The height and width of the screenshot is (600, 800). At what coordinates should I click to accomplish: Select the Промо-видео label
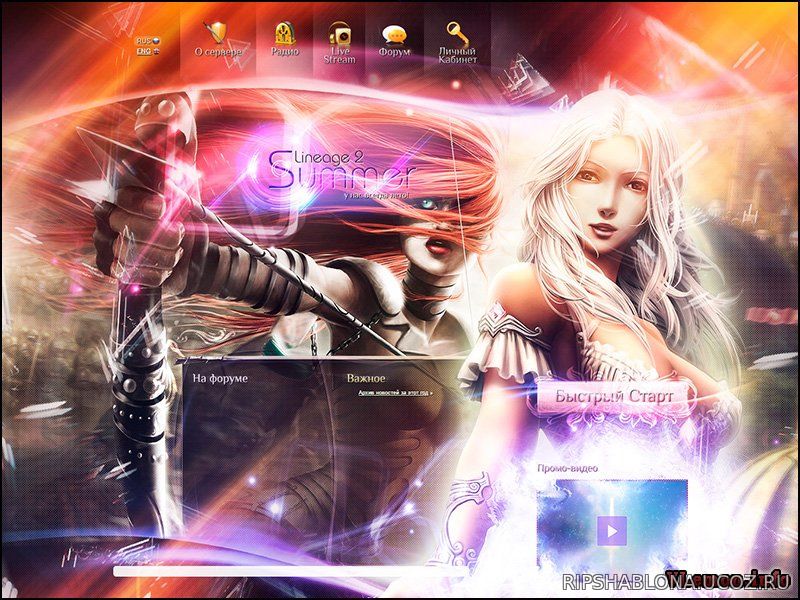(567, 468)
